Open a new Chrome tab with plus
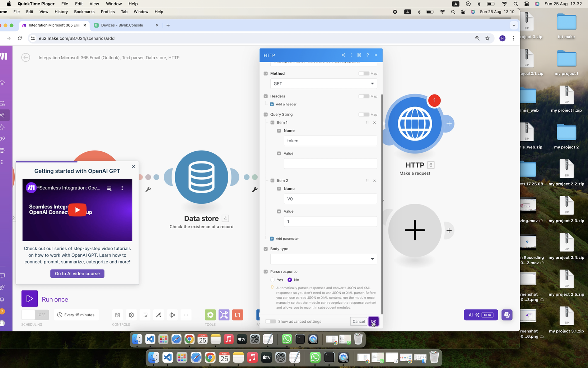 168,25
